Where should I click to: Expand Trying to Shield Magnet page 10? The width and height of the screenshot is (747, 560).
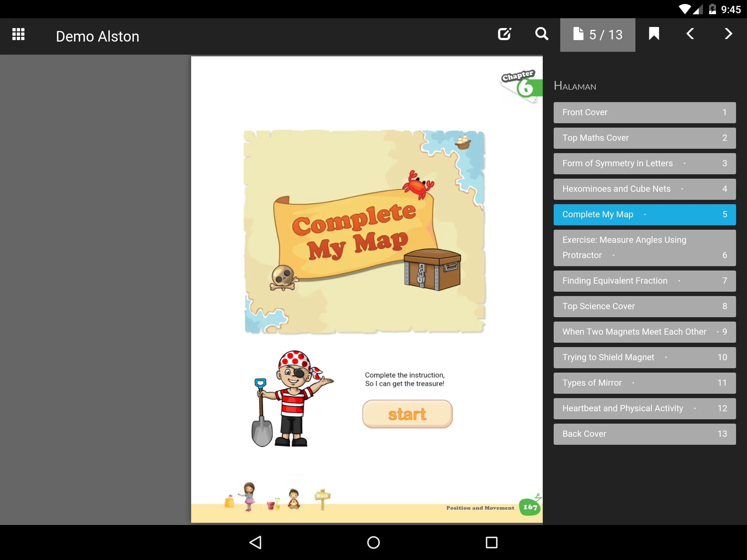[x=645, y=357]
